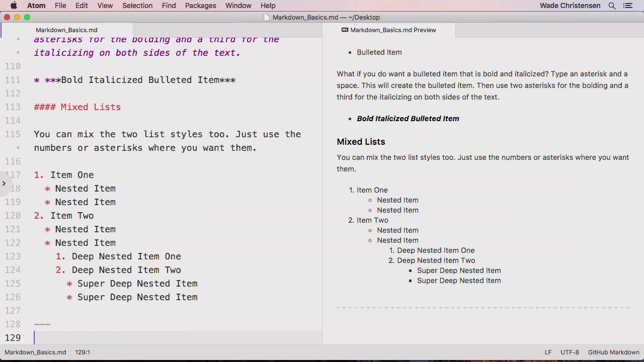Click the yellow minimize window button
644x362 pixels.
tap(17, 17)
